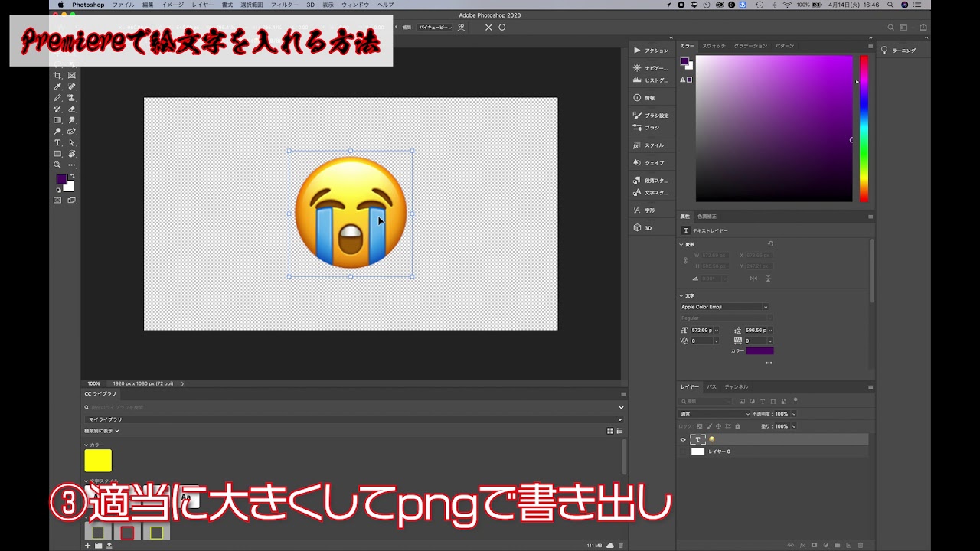980x551 pixels.
Task: Select the Clone Stamp tool
Action: (x=71, y=98)
